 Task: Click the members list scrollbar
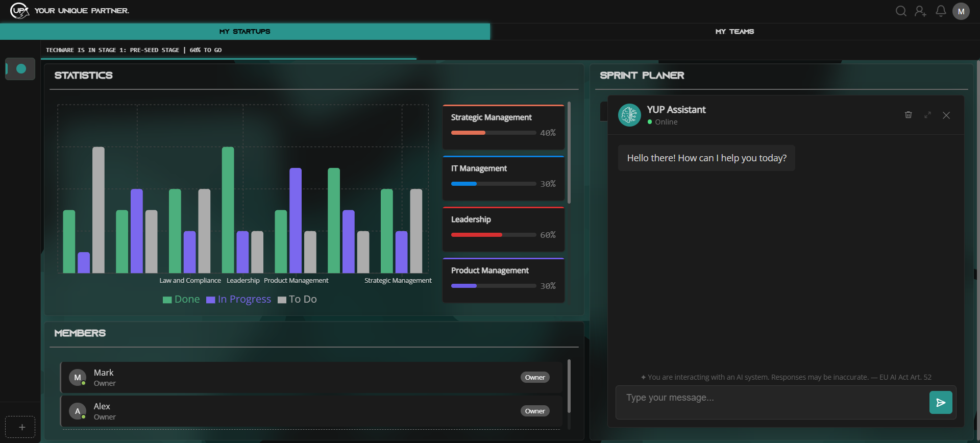(x=569, y=386)
